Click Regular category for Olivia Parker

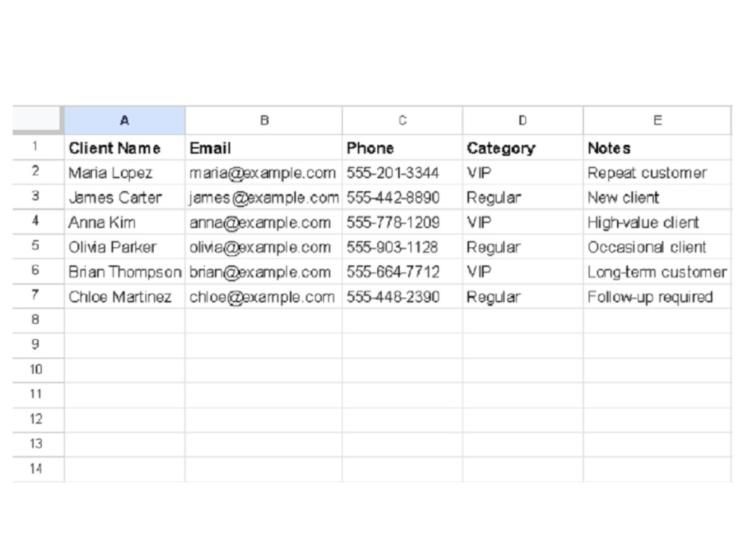point(523,246)
